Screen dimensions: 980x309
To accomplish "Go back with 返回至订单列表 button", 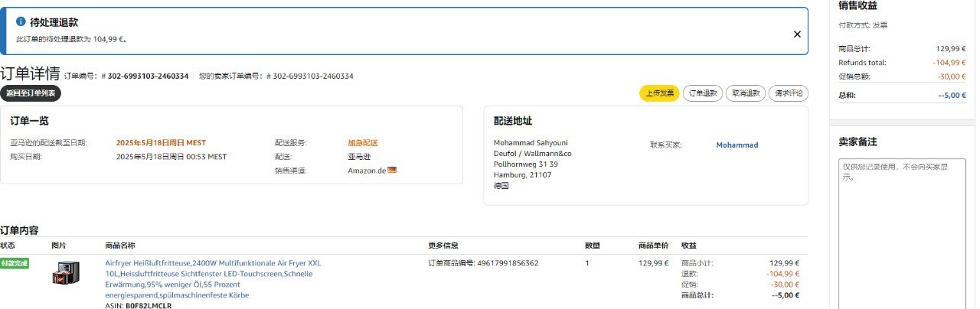I will pyautogui.click(x=31, y=93).
